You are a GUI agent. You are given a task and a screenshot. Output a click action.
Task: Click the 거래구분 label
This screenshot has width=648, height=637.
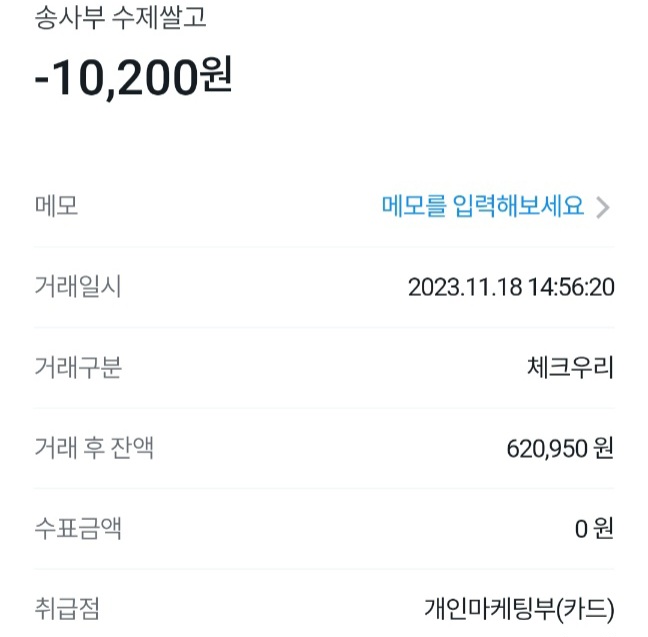78,368
